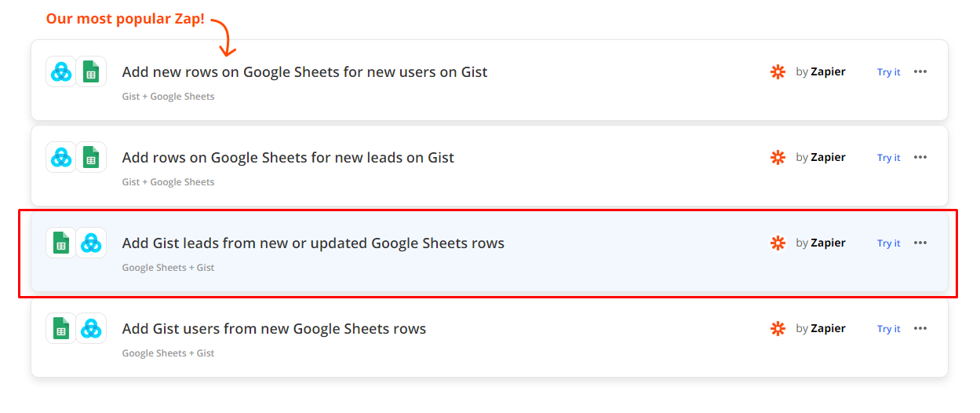Click Gist icon in new leads Zap

click(61, 158)
